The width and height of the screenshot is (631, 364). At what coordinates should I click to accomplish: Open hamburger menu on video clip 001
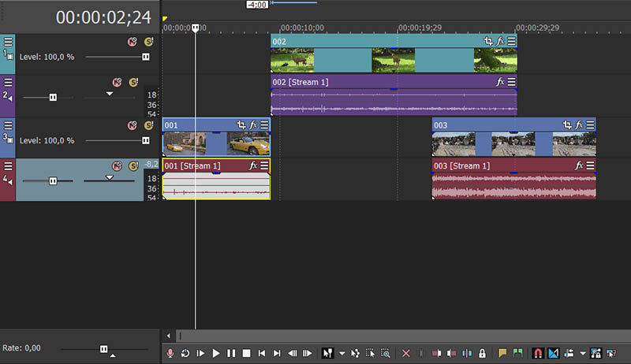pyautogui.click(x=264, y=125)
